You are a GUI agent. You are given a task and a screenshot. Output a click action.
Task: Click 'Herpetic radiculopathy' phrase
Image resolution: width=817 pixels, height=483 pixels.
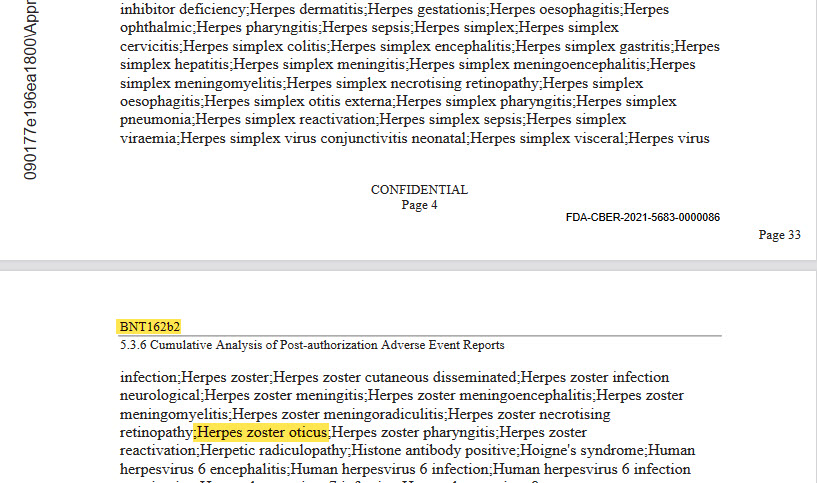pyautogui.click(x=274, y=450)
